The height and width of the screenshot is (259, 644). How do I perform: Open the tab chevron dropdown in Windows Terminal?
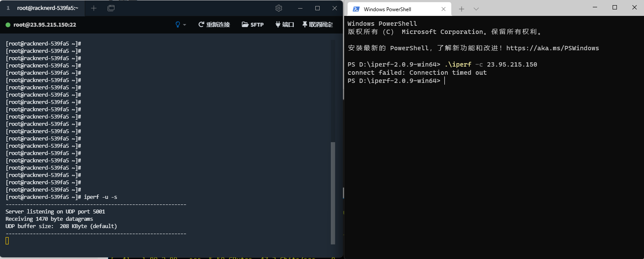pos(476,9)
